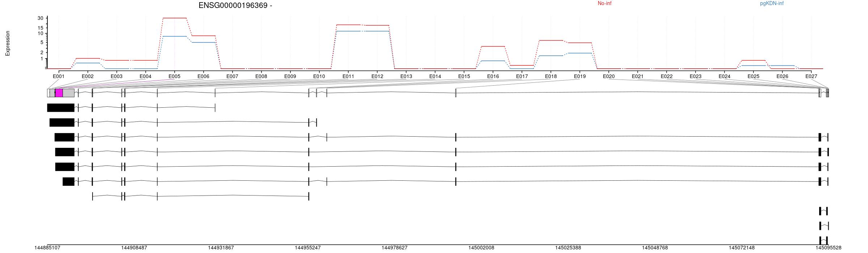
Task: Select the No-inf legend label
Action: pos(604,3)
